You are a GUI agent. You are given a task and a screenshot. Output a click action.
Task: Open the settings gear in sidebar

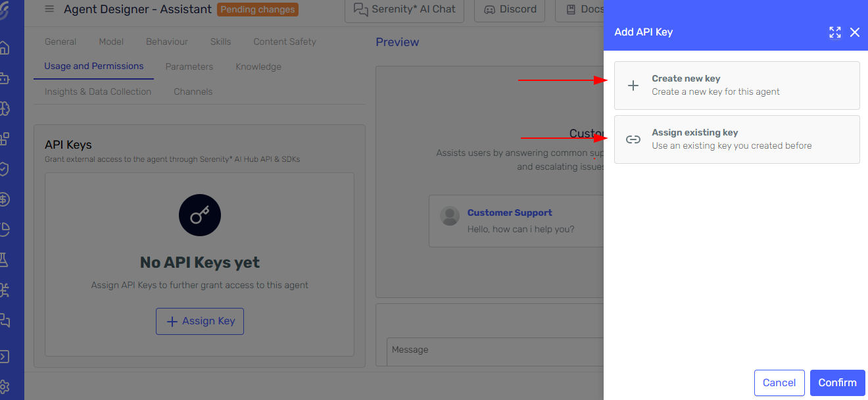pos(5,387)
